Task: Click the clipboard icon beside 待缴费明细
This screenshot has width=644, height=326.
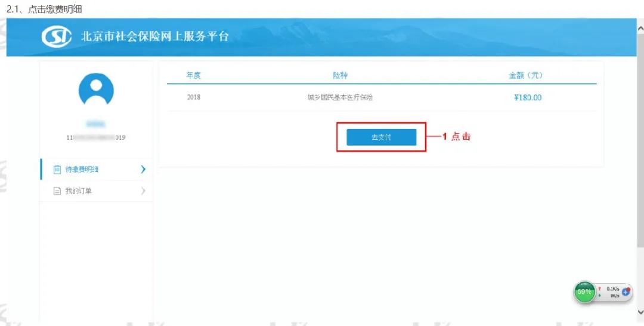Action: (x=57, y=170)
